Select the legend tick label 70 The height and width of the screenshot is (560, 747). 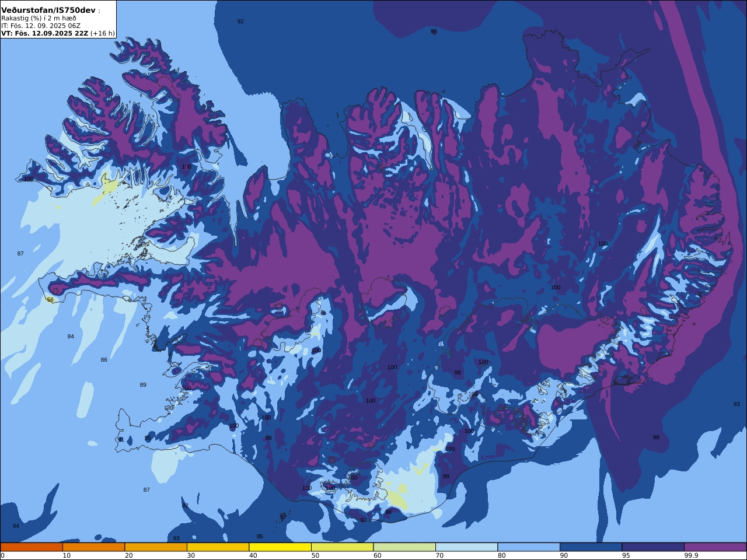439,555
